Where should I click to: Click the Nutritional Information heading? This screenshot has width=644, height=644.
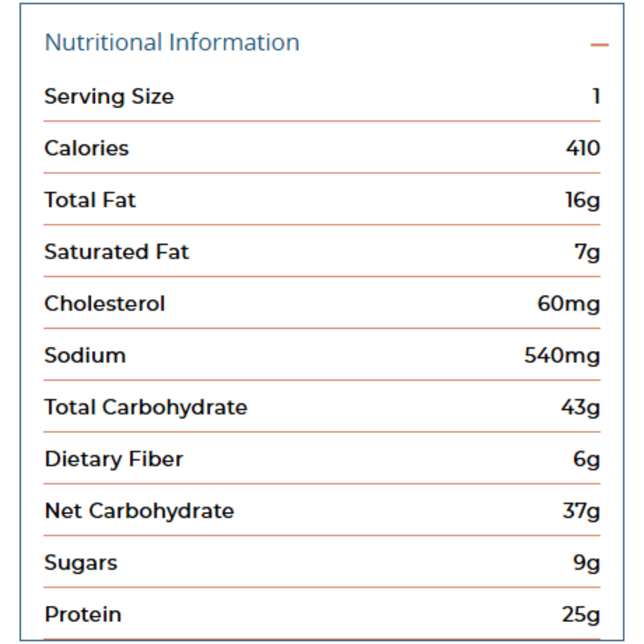[x=172, y=42]
